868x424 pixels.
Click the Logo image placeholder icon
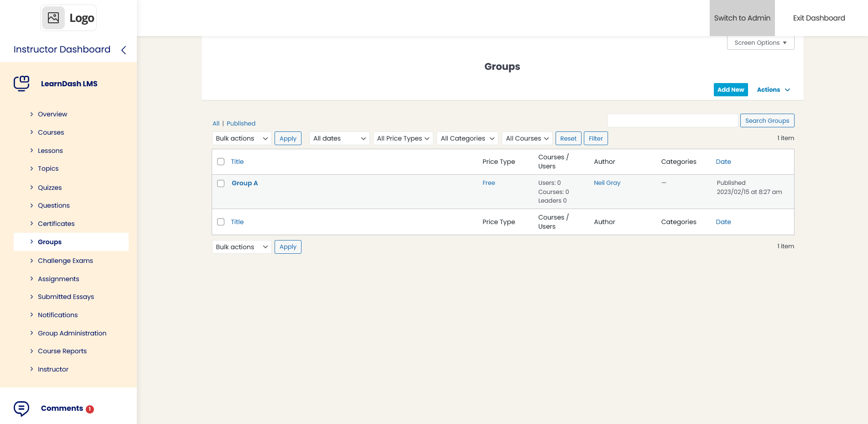click(x=53, y=18)
